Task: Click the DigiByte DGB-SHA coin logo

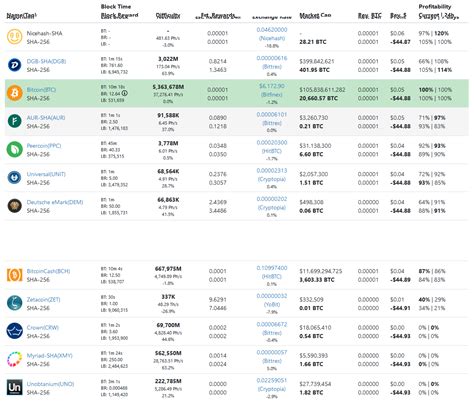Action: (x=15, y=65)
